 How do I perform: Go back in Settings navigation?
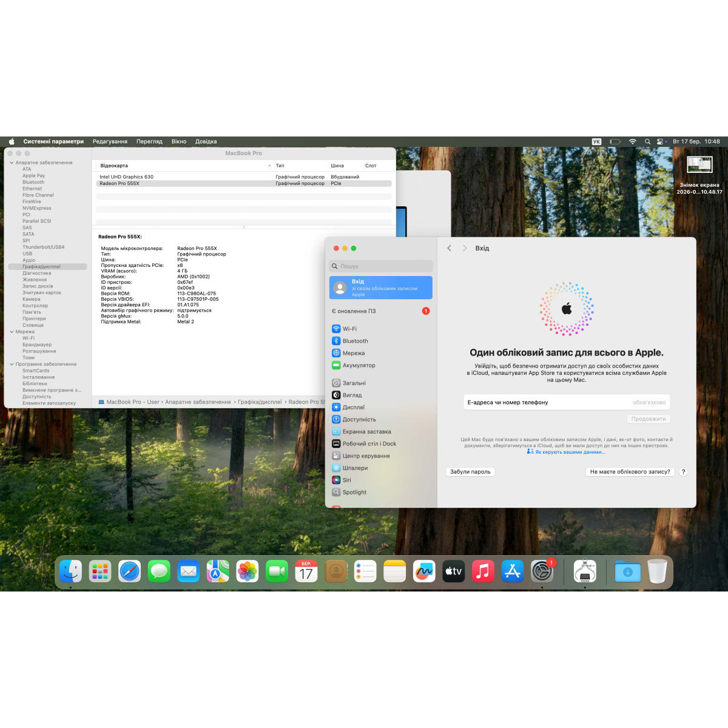(x=449, y=248)
